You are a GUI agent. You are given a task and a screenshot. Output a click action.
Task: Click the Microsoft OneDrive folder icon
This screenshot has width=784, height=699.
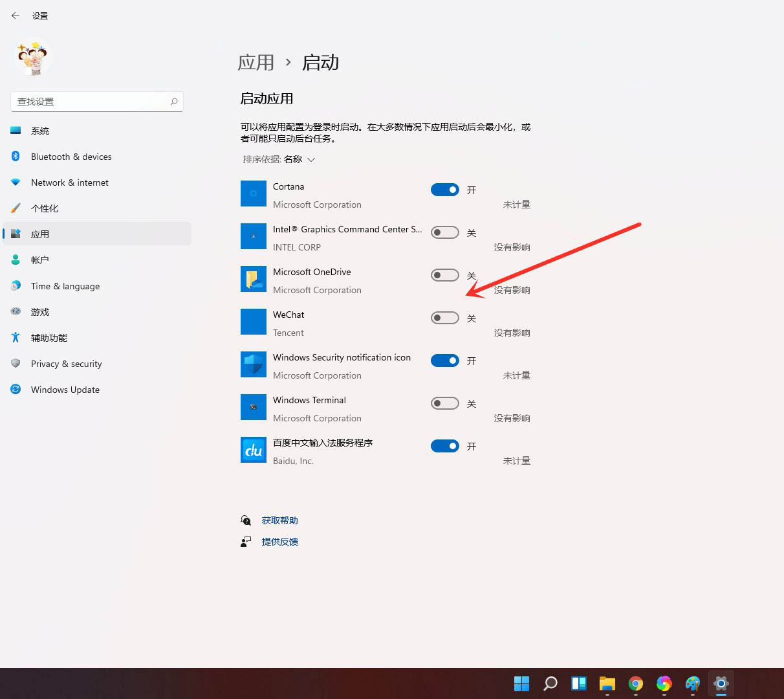[253, 279]
